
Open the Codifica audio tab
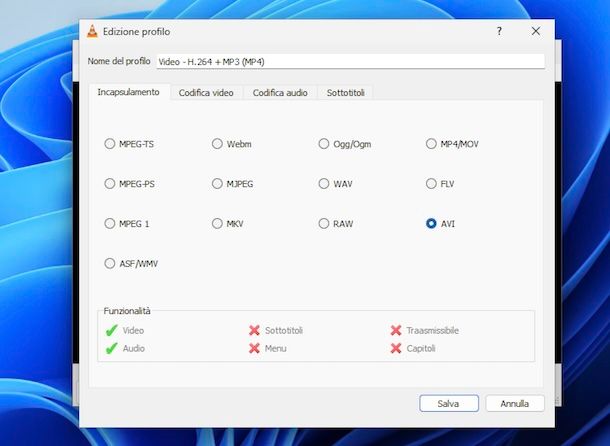click(280, 93)
